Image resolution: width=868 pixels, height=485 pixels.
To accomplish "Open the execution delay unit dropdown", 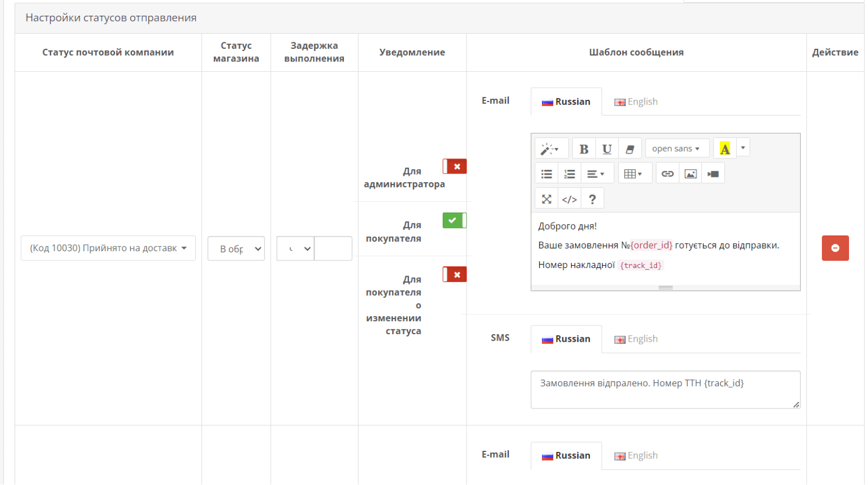I will (296, 248).
